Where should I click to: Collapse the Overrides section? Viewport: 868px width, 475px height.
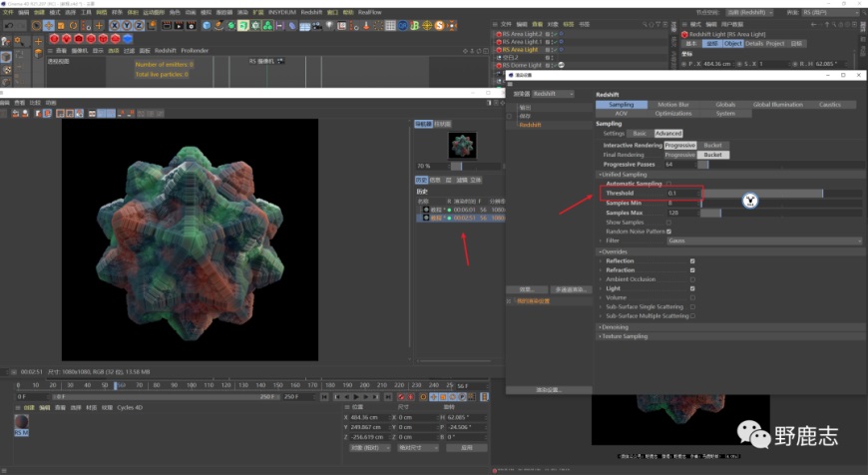pos(600,251)
